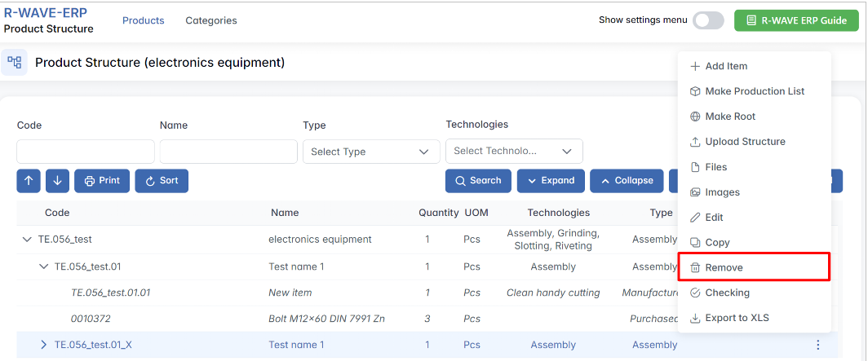Expand the TE.056_test.01_X tree node
Image resolution: width=868 pixels, height=361 pixels.
[x=44, y=345]
